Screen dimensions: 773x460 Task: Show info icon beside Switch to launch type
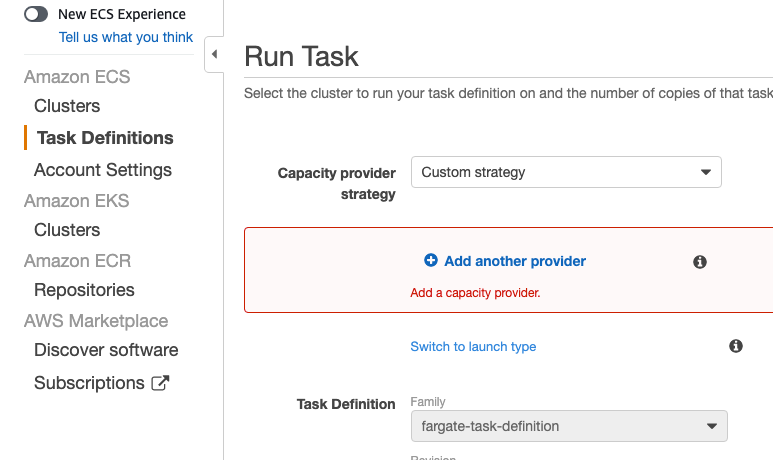(x=736, y=346)
